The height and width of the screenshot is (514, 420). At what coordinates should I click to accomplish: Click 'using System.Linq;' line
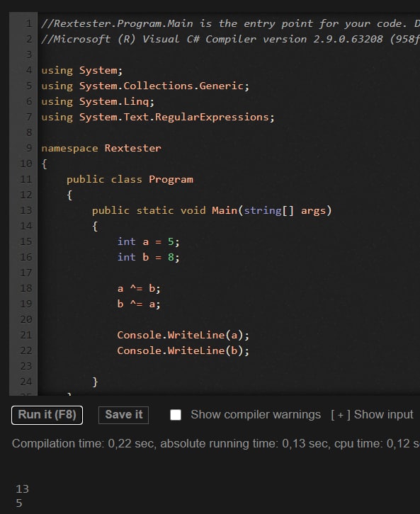[x=98, y=102]
